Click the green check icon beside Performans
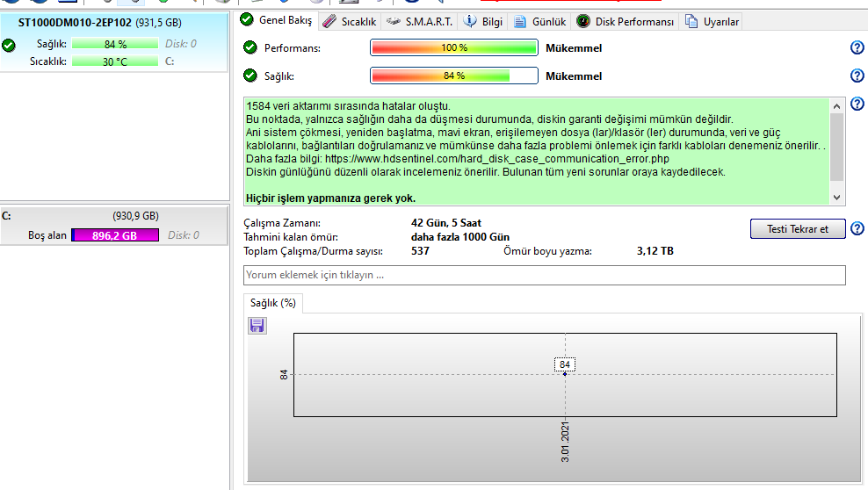Viewport: 868px width, 490px height. [250, 47]
